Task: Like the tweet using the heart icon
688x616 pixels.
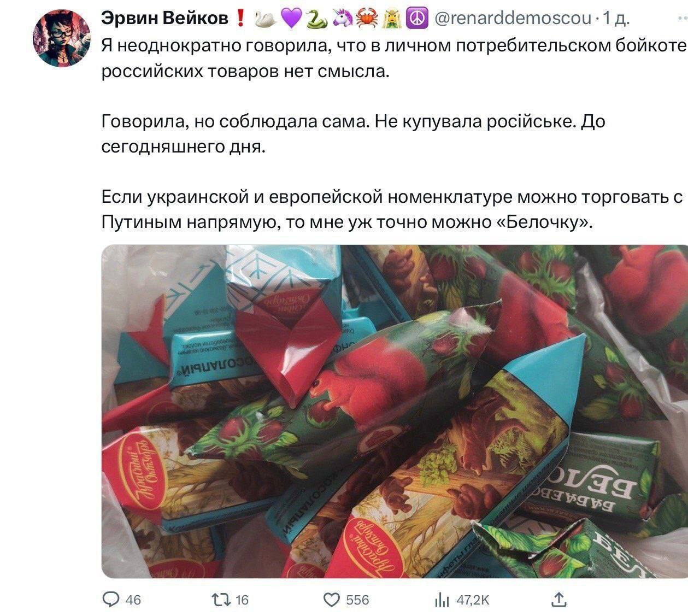Action: 332,600
